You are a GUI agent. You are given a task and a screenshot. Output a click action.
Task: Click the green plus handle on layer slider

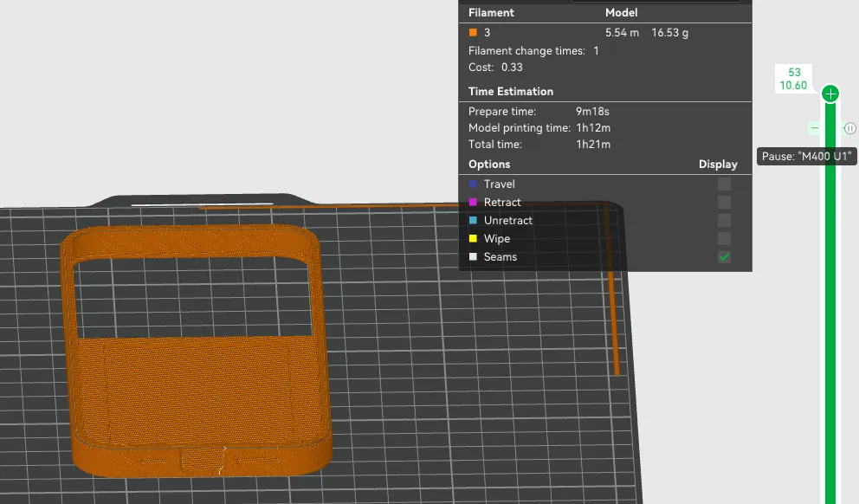[830, 94]
